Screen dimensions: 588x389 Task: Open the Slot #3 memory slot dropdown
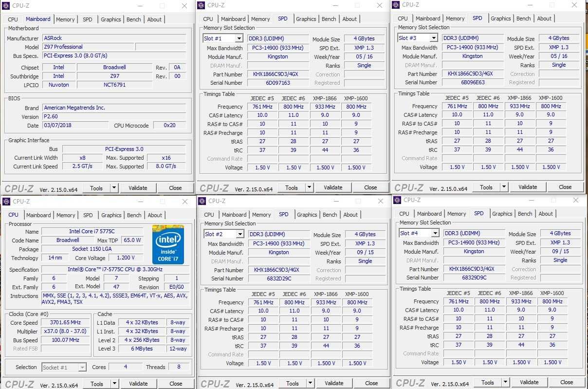click(434, 38)
